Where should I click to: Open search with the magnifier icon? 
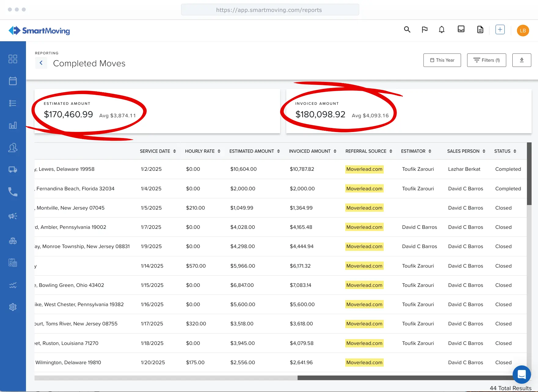pos(407,30)
